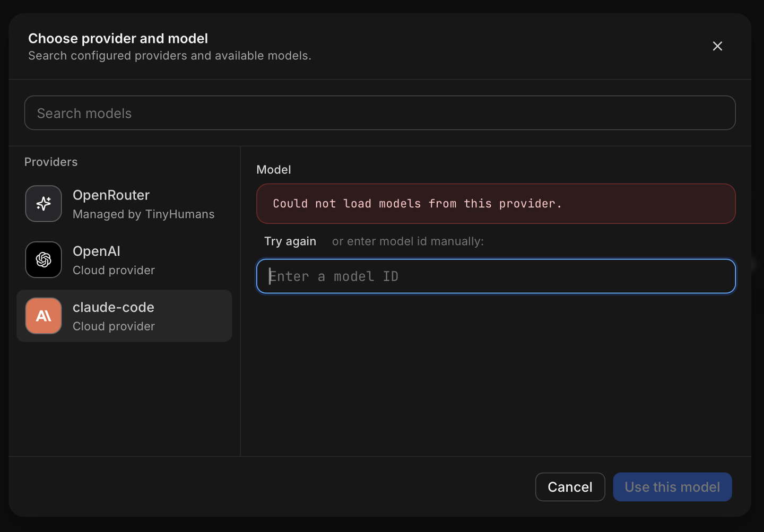764x532 pixels.
Task: Click the claude-code Anthropic logo icon
Action: point(44,316)
